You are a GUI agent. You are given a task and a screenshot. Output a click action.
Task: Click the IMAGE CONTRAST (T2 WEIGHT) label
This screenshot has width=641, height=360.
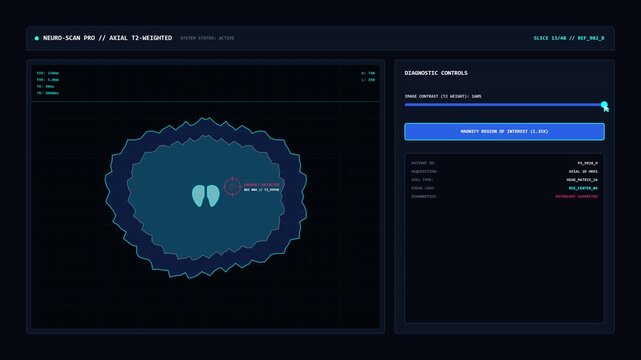tap(443, 96)
